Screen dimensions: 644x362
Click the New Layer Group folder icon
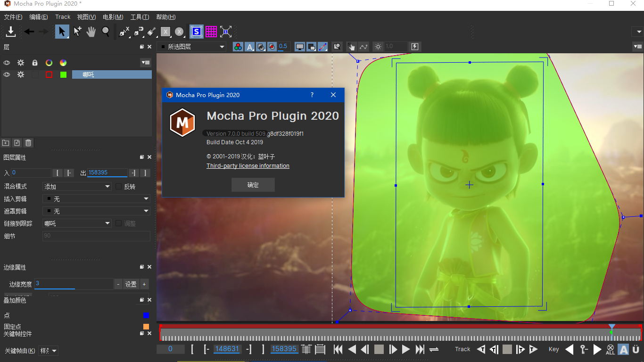[6, 143]
